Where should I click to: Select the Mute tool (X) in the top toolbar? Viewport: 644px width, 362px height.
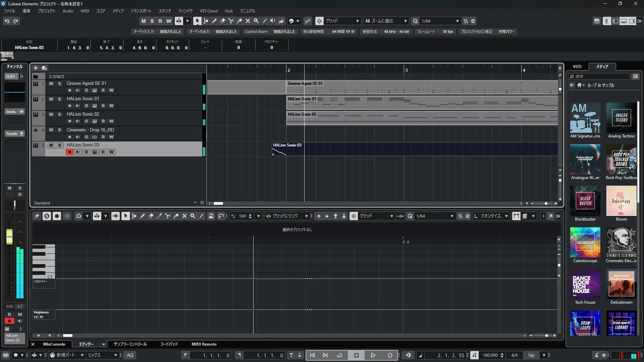tap(248, 21)
